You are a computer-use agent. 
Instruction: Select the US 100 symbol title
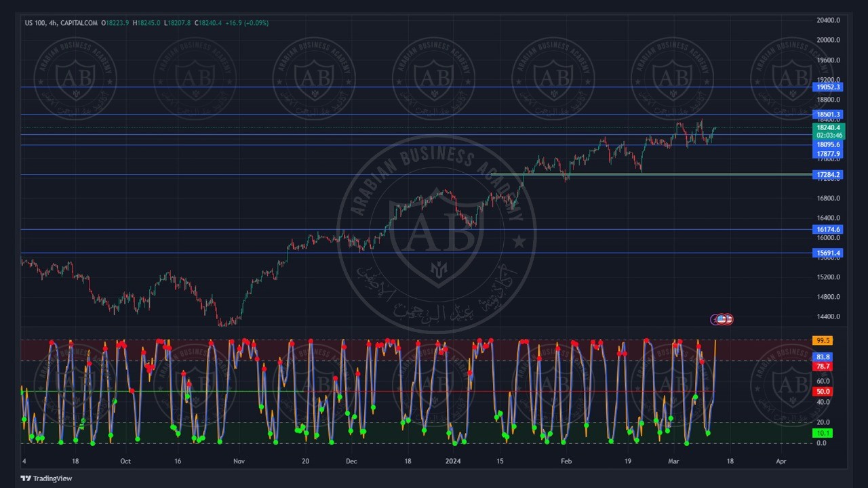click(x=35, y=23)
